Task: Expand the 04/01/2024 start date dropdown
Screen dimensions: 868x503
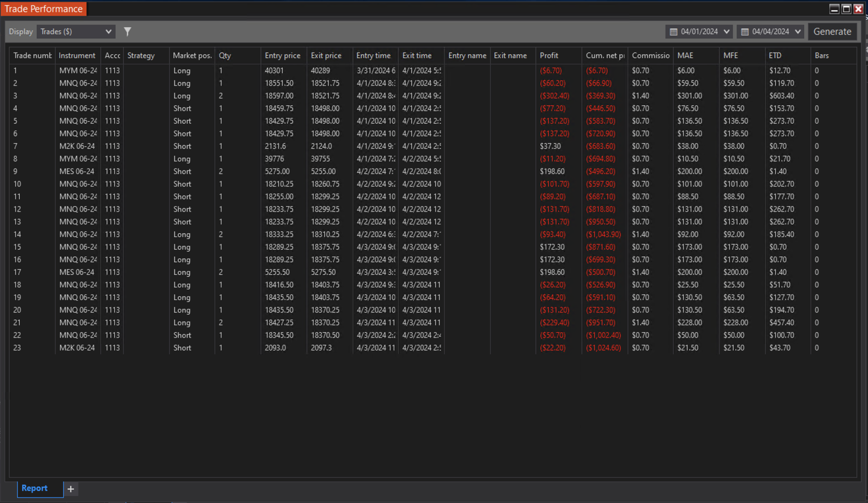Action: pyautogui.click(x=726, y=32)
